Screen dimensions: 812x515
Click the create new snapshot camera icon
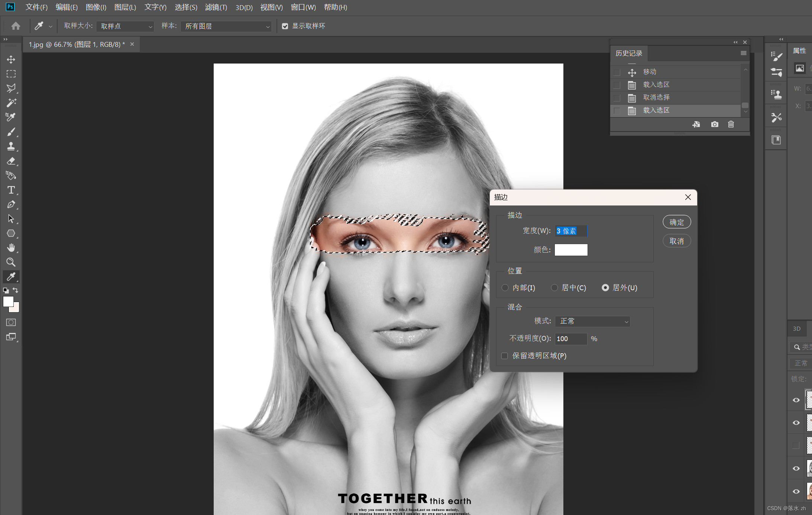(x=714, y=124)
